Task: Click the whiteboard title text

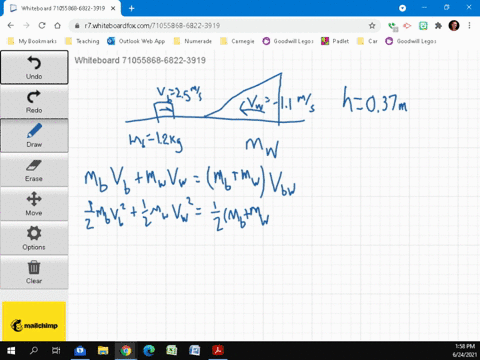Action: (x=140, y=60)
